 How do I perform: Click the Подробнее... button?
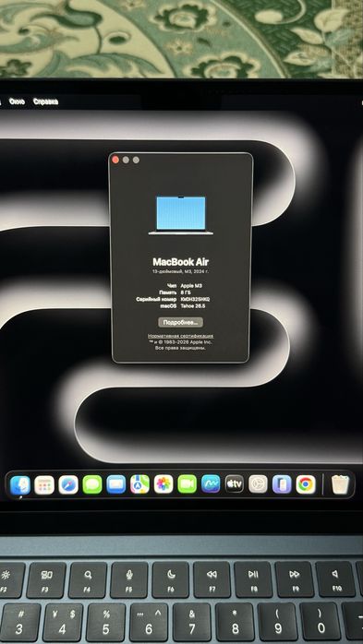pos(180,322)
